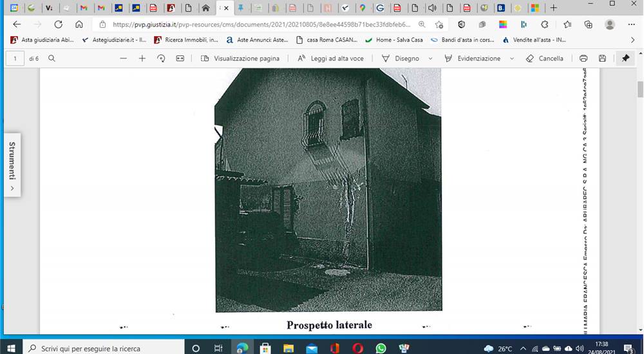This screenshot has width=644, height=354.
Task: Switch to the house icon tab
Action: 206,8
